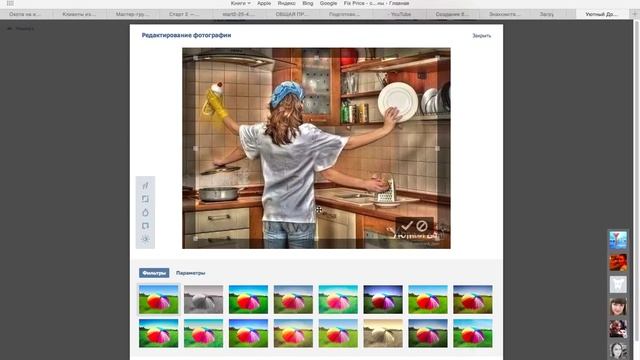Switch to the Старт 2 browser tab
This screenshot has height=360, width=640.
(x=186, y=14)
